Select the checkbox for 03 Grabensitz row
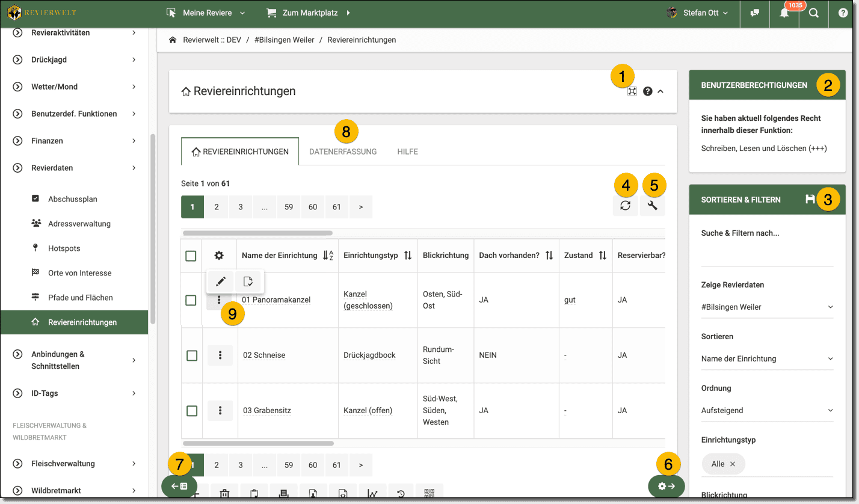This screenshot has width=859, height=504. pos(191,411)
